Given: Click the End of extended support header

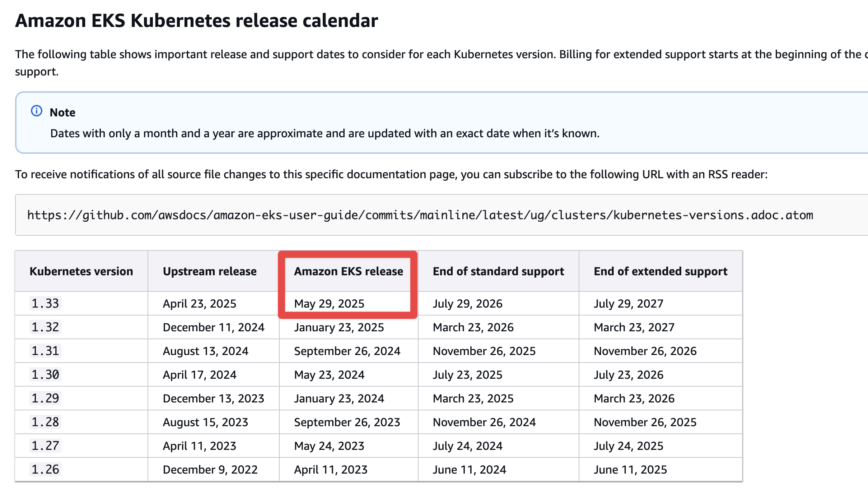Looking at the screenshot, I should pyautogui.click(x=661, y=271).
